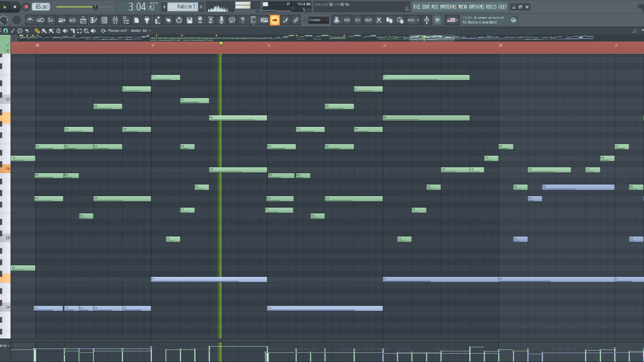644x362 pixels.
Task: Expand the Add button menu
Action: pos(413,20)
